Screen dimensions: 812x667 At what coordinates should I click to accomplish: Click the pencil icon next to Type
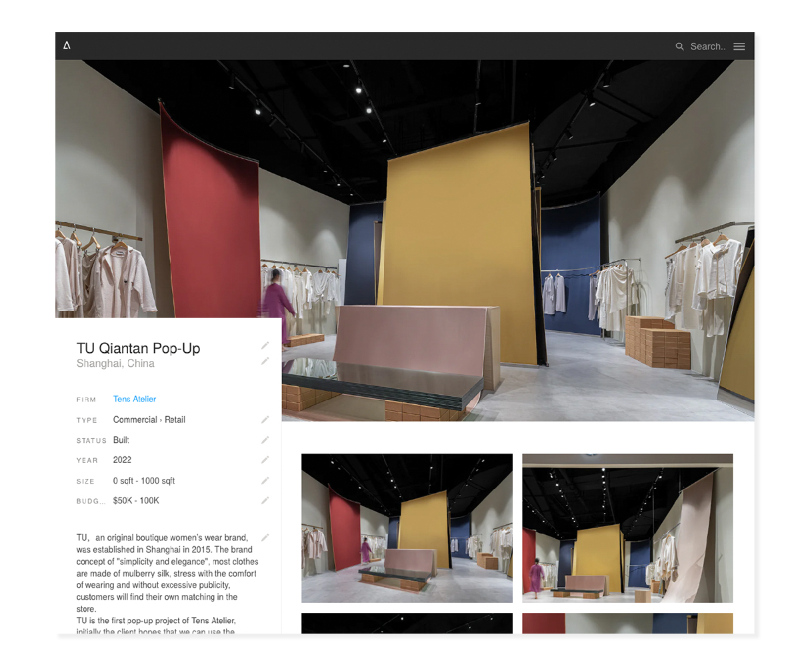(x=265, y=420)
